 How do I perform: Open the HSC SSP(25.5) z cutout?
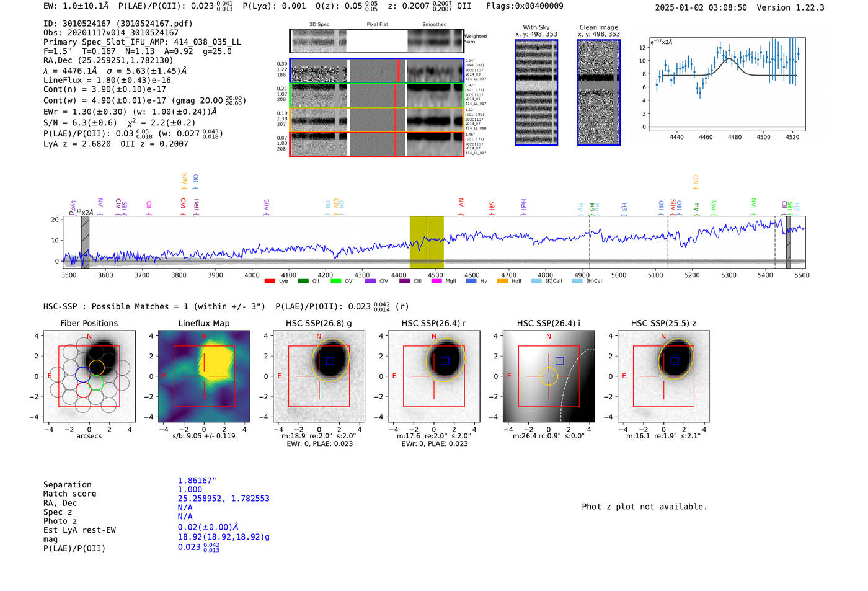click(663, 376)
